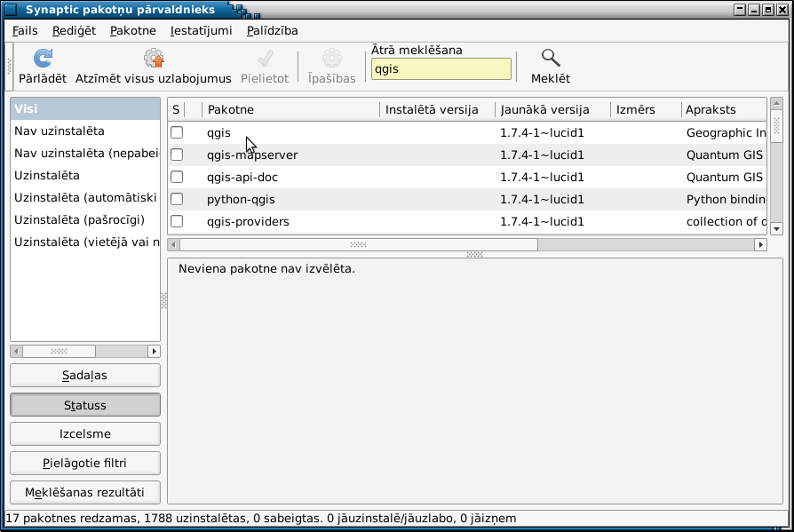Click package list scroll right arrow

760,245
